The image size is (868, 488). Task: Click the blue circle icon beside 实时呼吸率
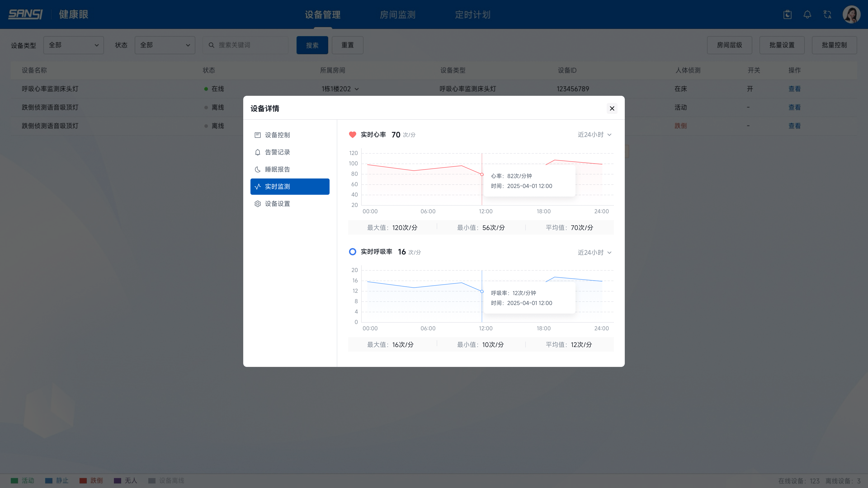(352, 252)
